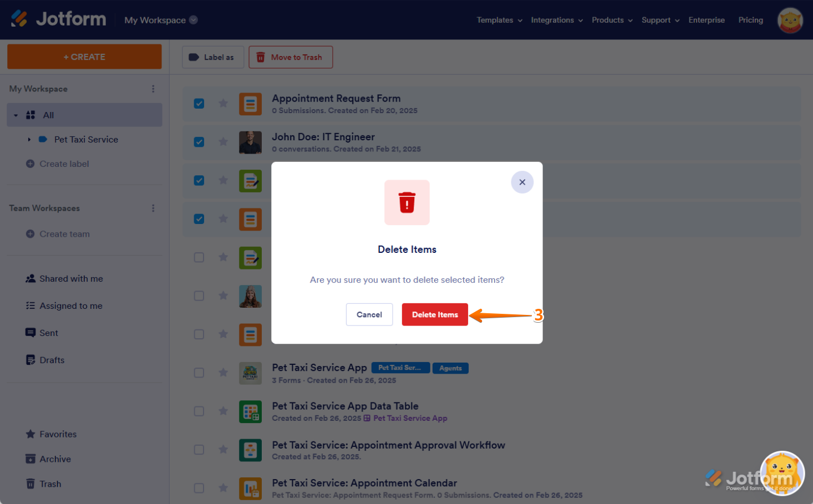Click the orange Create button
This screenshot has width=813, height=504.
(84, 57)
